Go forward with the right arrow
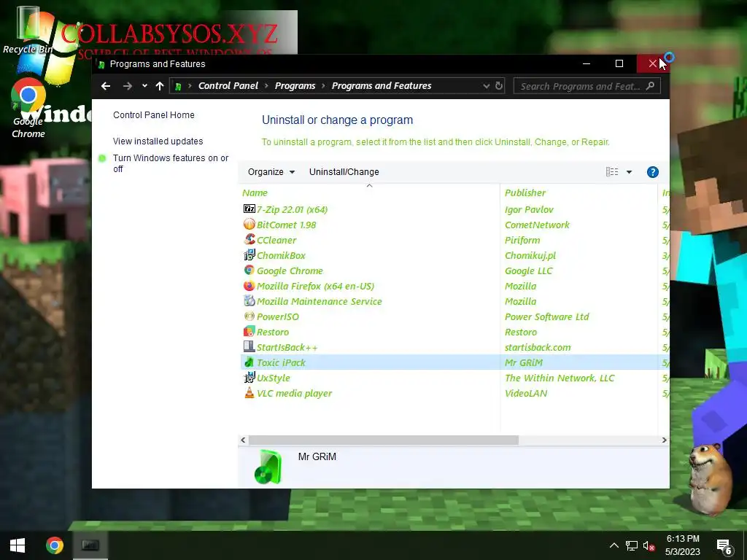This screenshot has width=747, height=560. coord(127,86)
